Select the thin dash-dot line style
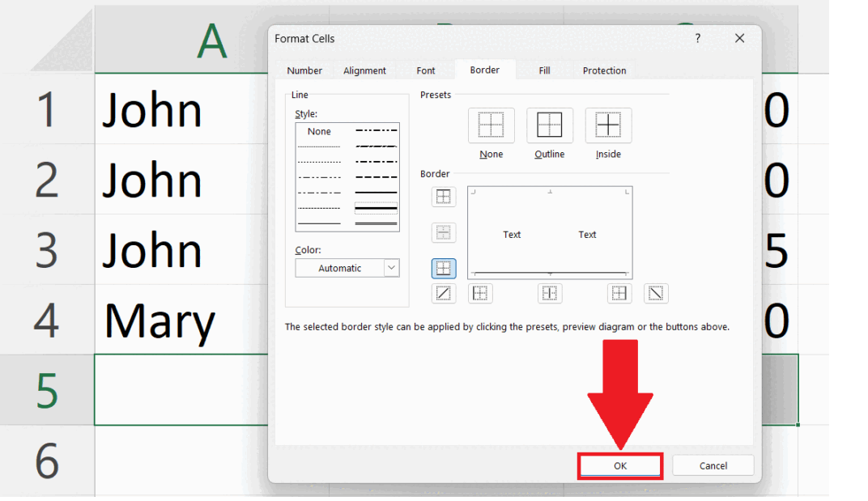Screen dimensions: 868x501 pos(319,193)
